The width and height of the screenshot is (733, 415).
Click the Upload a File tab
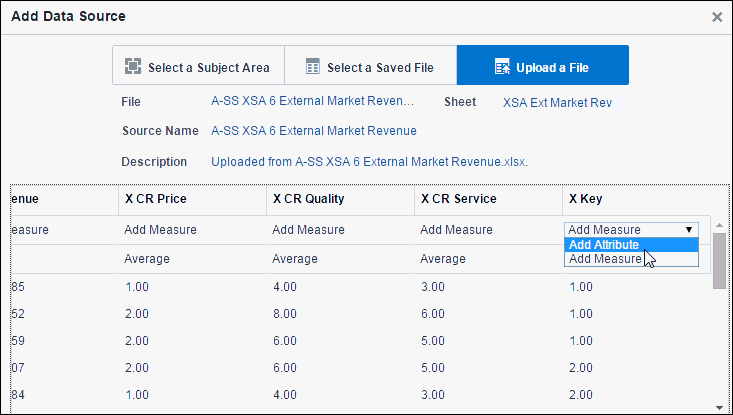(x=543, y=65)
